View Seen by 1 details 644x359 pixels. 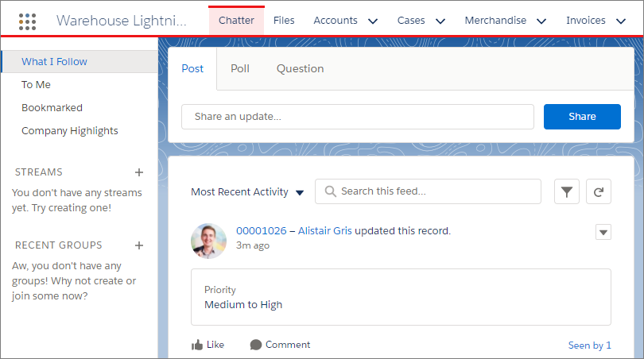click(589, 345)
